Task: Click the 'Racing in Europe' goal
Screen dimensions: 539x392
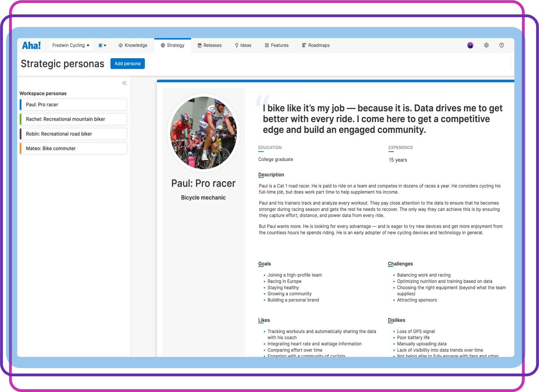Action: coord(284,281)
